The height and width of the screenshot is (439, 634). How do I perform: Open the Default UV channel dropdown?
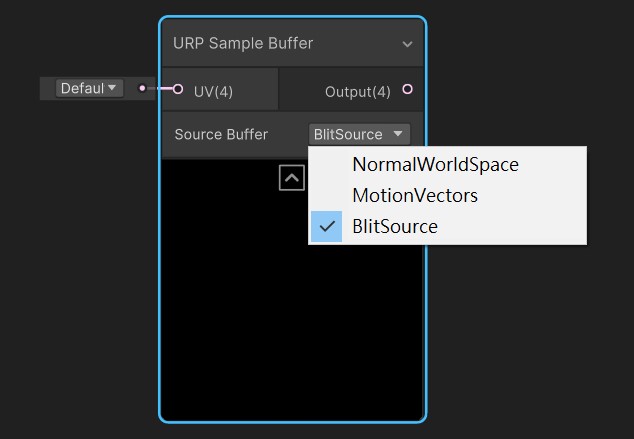click(89, 88)
